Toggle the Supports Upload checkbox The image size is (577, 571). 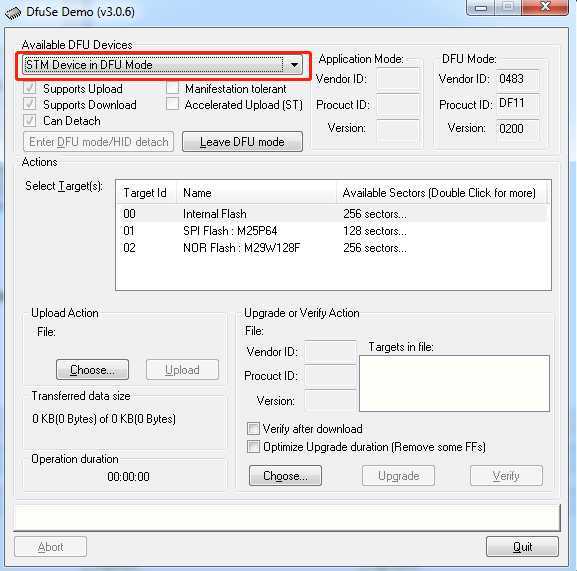pos(30,88)
